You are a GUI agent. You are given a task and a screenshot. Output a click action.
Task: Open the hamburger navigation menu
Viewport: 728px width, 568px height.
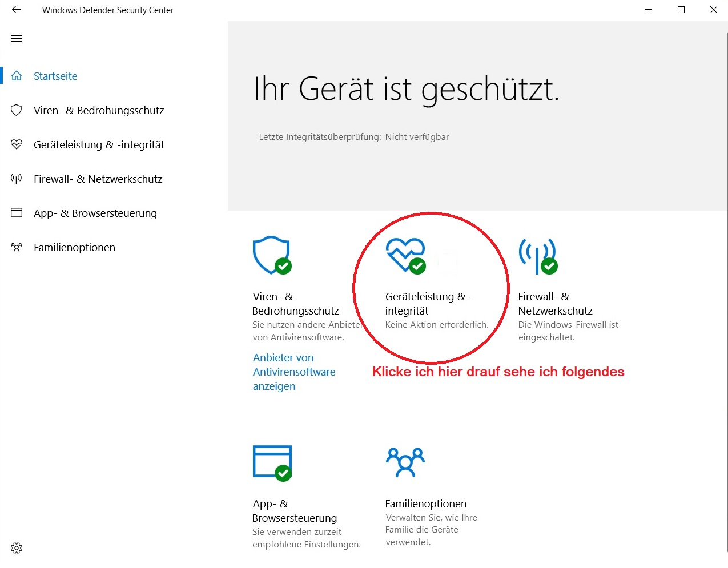click(x=17, y=38)
